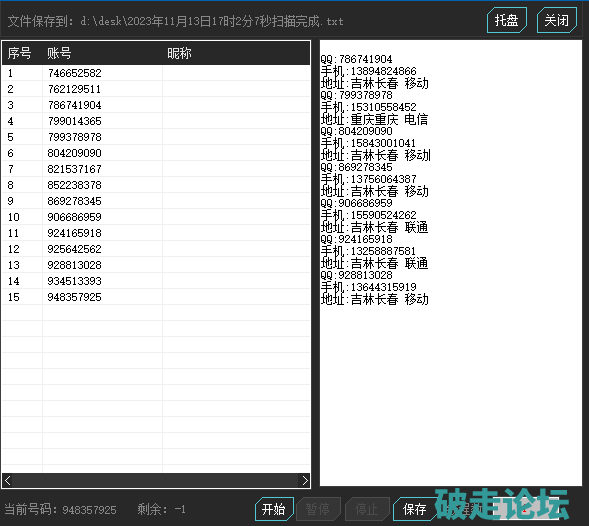Click the right scroll arrow of list
589x526 pixels.
tap(305, 480)
